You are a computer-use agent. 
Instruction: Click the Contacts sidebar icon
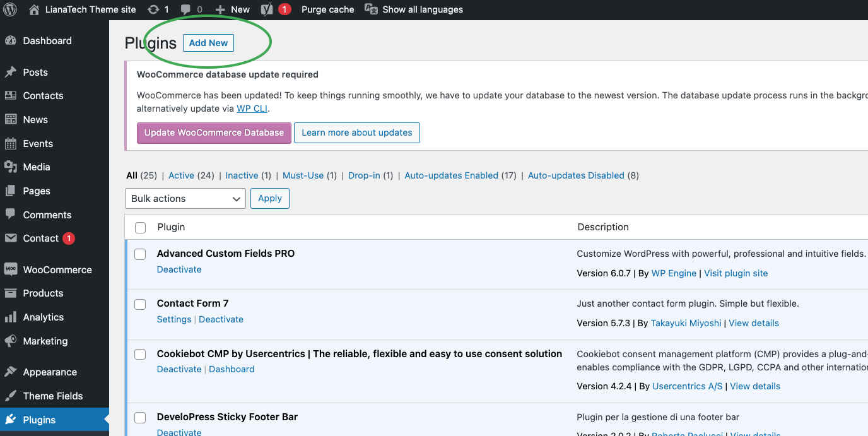pyautogui.click(x=11, y=95)
